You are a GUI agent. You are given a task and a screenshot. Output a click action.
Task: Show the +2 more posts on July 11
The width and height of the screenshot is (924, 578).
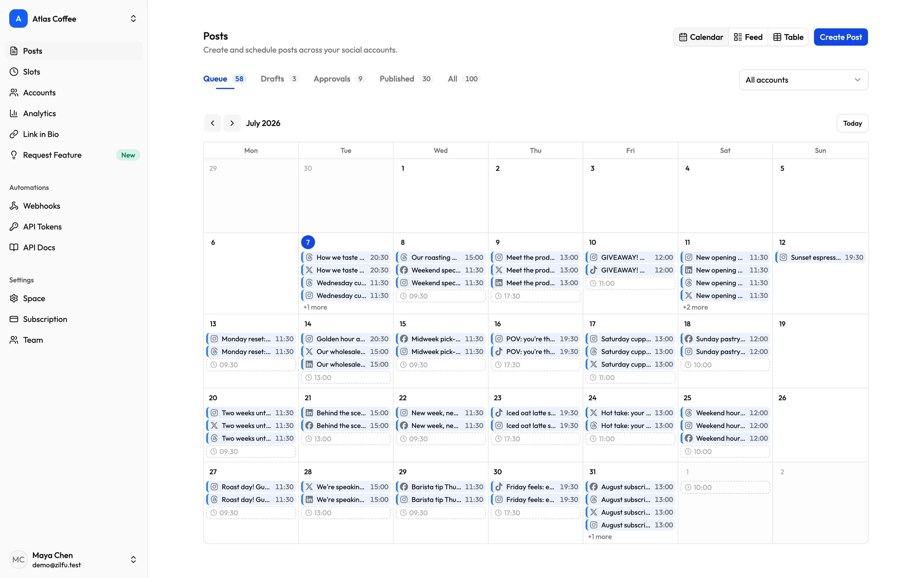pyautogui.click(x=695, y=307)
